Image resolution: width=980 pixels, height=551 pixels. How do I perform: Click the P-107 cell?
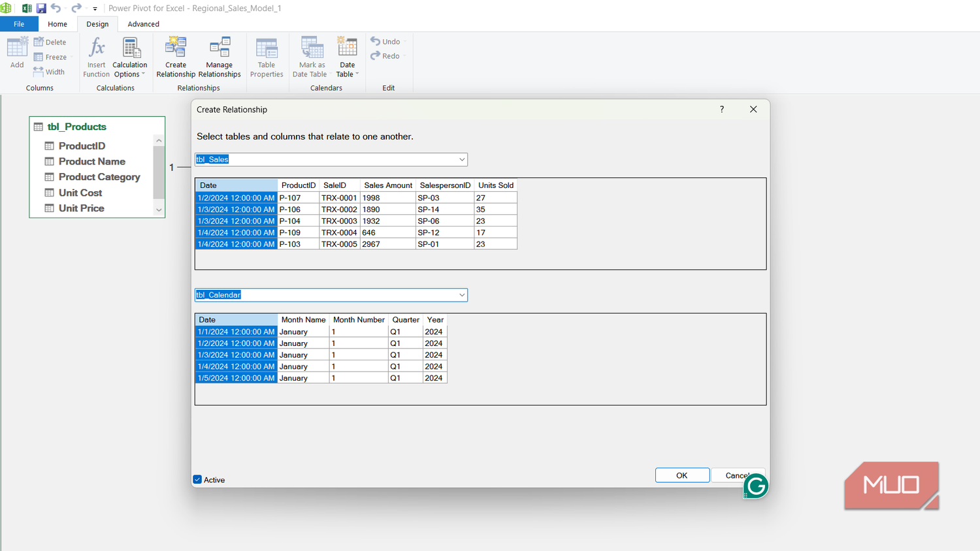(299, 198)
